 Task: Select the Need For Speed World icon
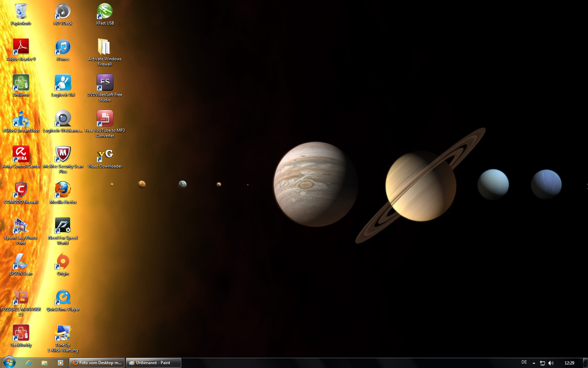click(x=63, y=226)
